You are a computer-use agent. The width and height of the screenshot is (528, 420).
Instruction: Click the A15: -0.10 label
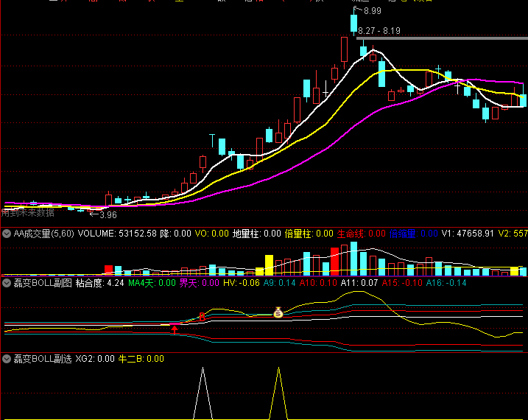[x=402, y=283]
